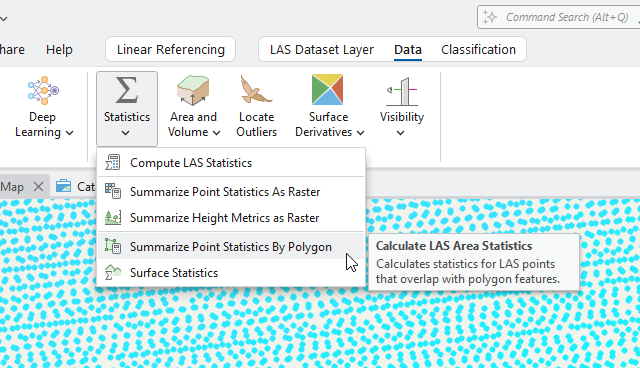Open the Classification ribbon tab

click(478, 49)
